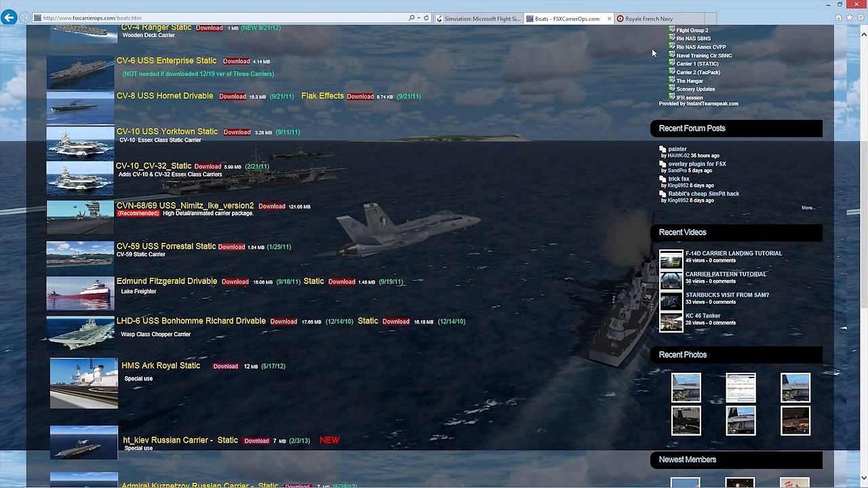Download the LHD-6 Bonhomme Richard Static version
The width and height of the screenshot is (868, 488).
[x=396, y=322]
